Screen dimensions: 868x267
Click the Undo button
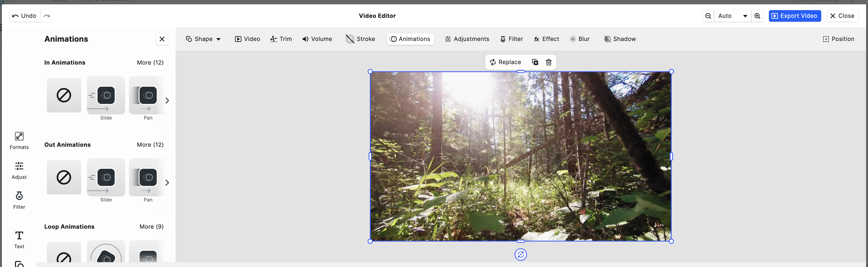point(25,16)
